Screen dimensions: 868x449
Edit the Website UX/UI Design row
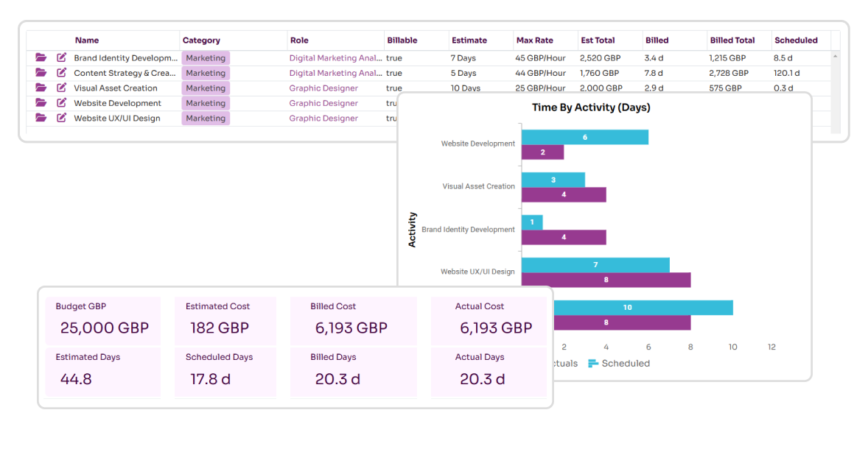[x=61, y=117]
